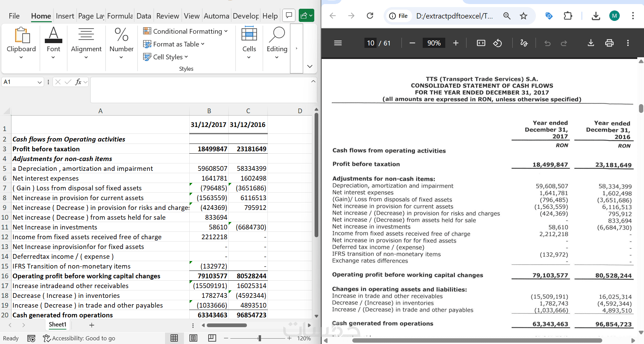
Task: Select the Profit before taxation cell
Action: coord(100,149)
